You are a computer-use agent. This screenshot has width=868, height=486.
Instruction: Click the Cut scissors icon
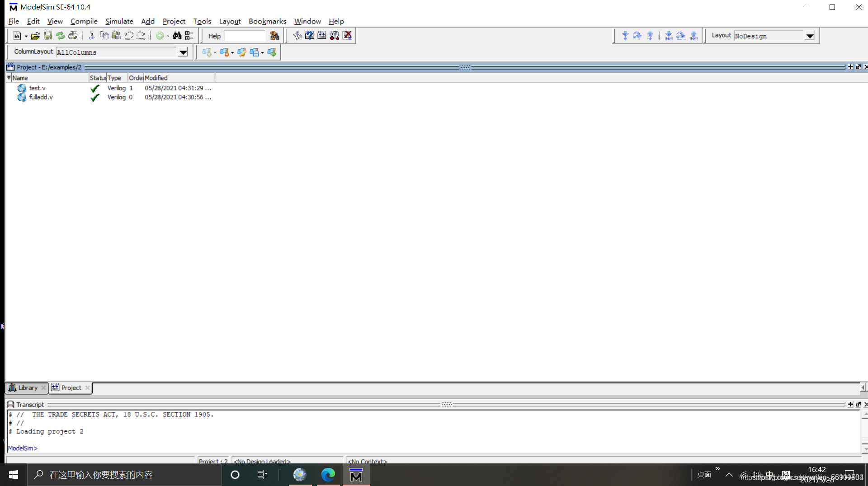point(91,36)
